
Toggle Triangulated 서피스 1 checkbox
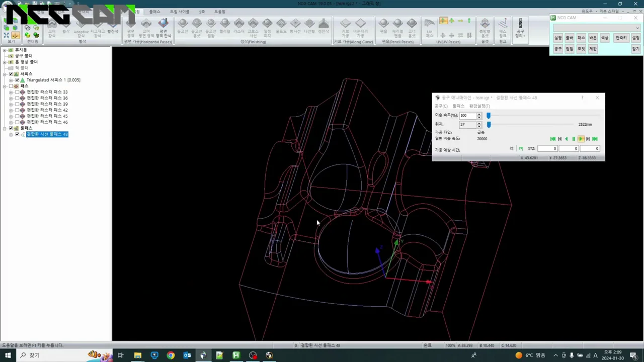pos(17,80)
